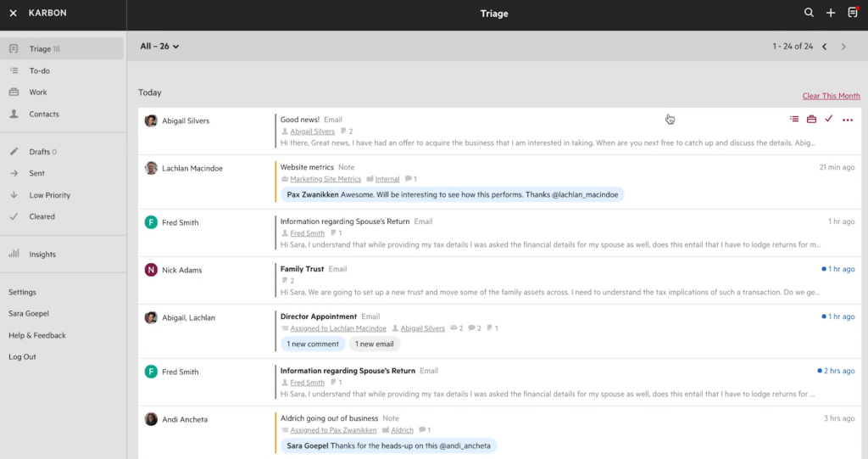Open Low Priority in the sidebar
The width and height of the screenshot is (868, 459).
click(49, 195)
